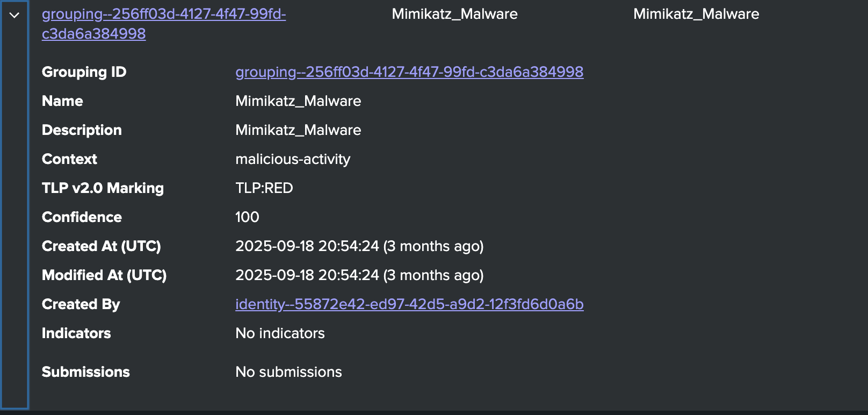
Task: Select the Submissions field label
Action: click(86, 371)
